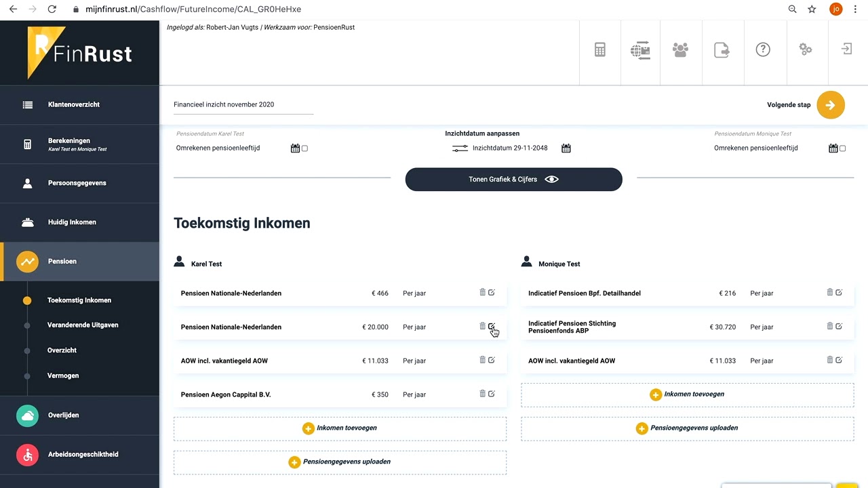868x488 pixels.
Task: Click Inkomen toevoegen under Karel Test
Action: pyautogui.click(x=340, y=428)
